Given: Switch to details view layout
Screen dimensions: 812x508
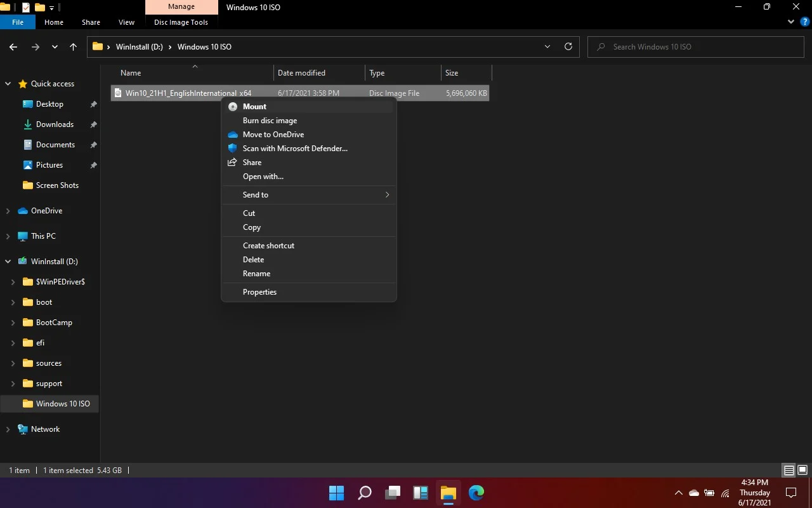Looking at the screenshot, I should click(x=789, y=471).
